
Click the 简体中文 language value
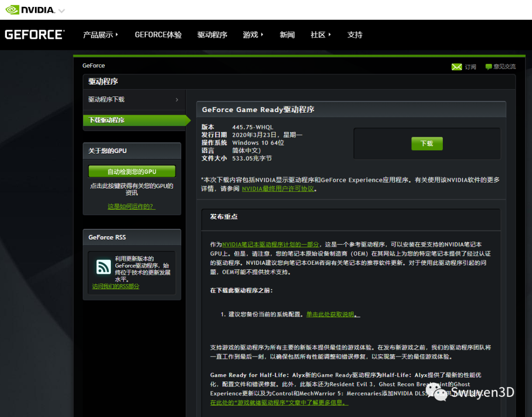click(x=246, y=151)
